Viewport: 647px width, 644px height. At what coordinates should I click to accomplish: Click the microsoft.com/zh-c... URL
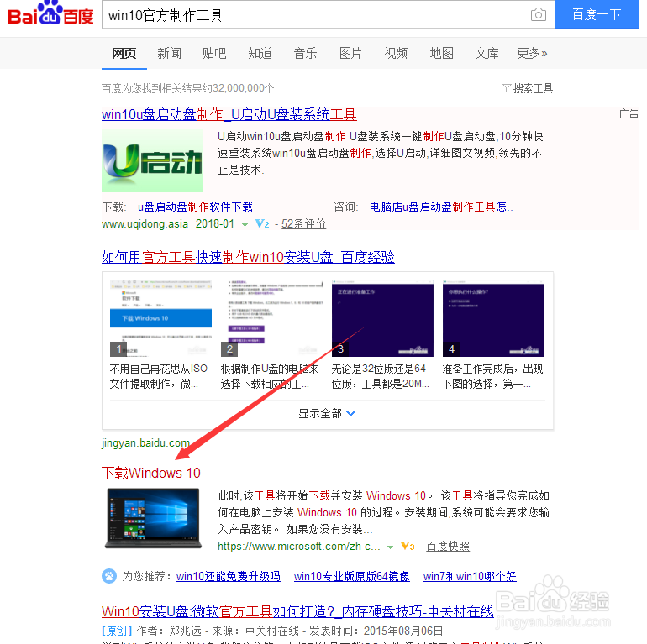tap(299, 547)
